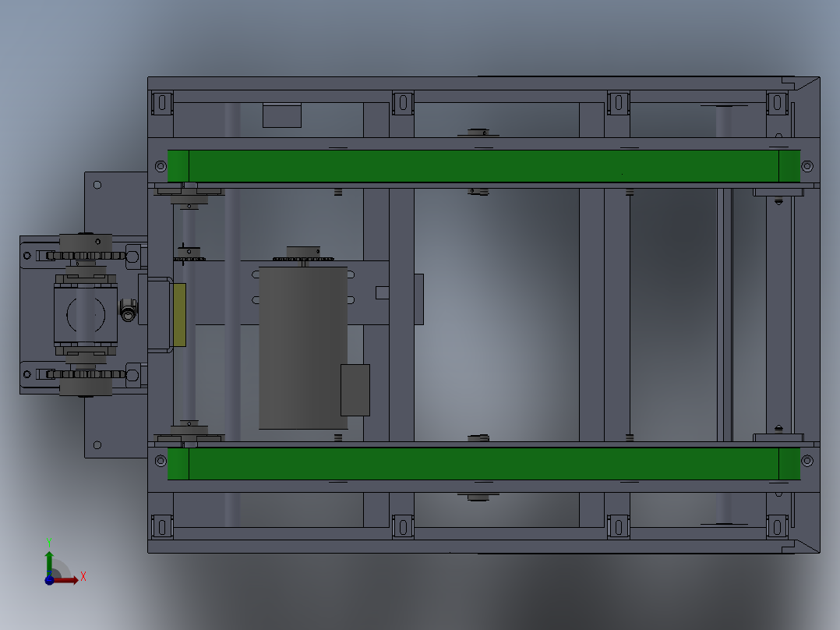Click the blue Z axis ball of the triad

49,581
